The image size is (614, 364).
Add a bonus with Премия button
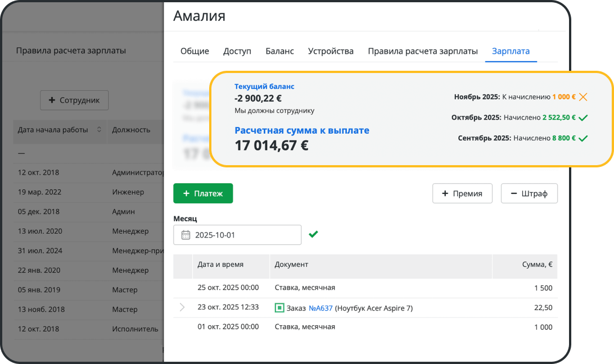tap(462, 193)
